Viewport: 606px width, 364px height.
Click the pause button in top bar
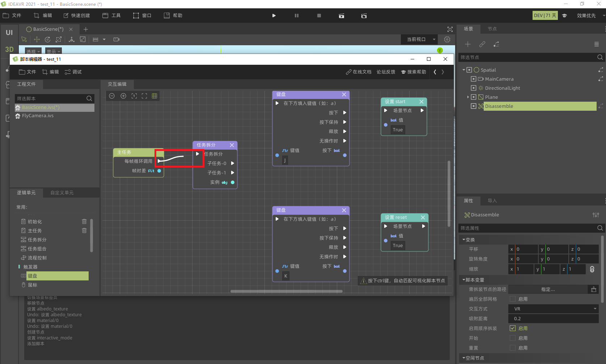297,16
